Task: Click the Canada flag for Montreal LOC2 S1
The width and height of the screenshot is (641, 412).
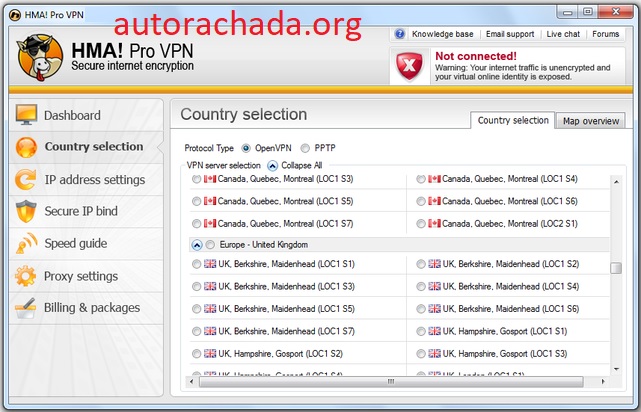Action: (434, 224)
